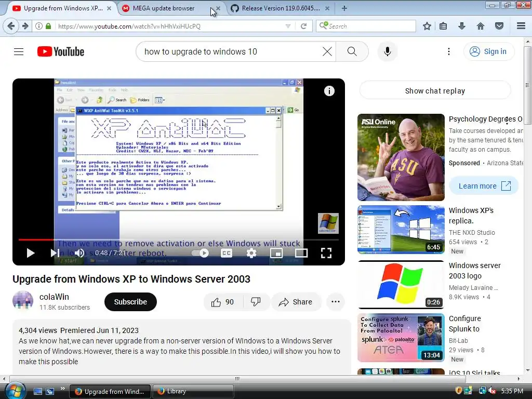This screenshot has height=399, width=532.
Task: Search with your voice microphone
Action: click(x=388, y=51)
